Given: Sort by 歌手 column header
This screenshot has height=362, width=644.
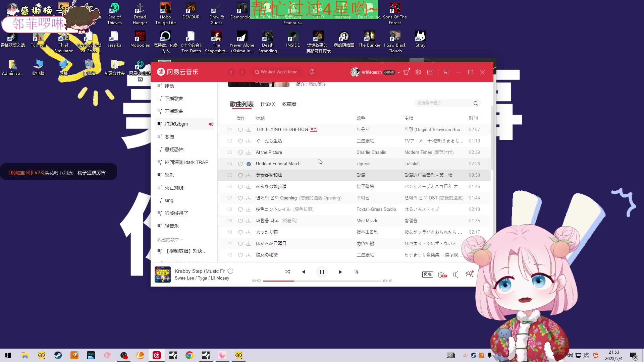Looking at the screenshot, I should (361, 118).
